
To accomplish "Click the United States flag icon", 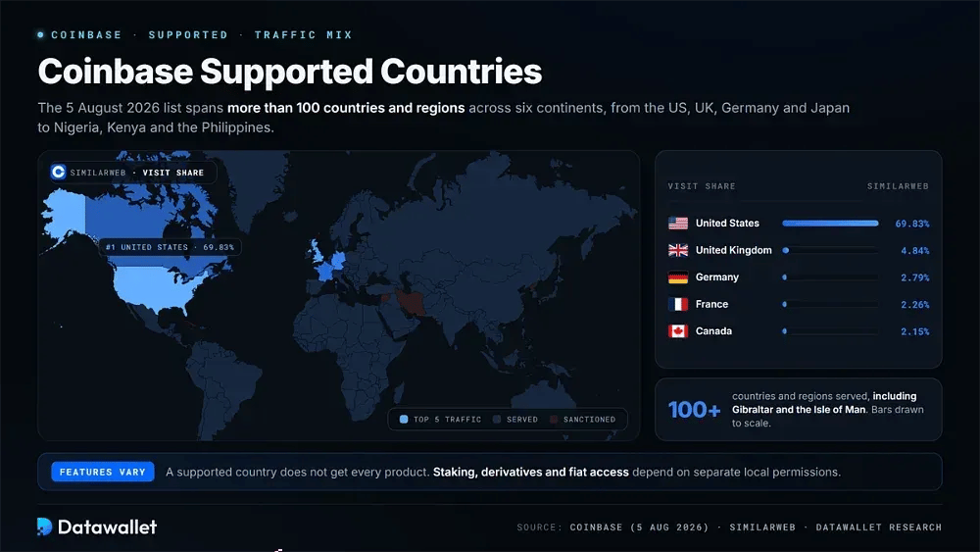I will point(678,224).
